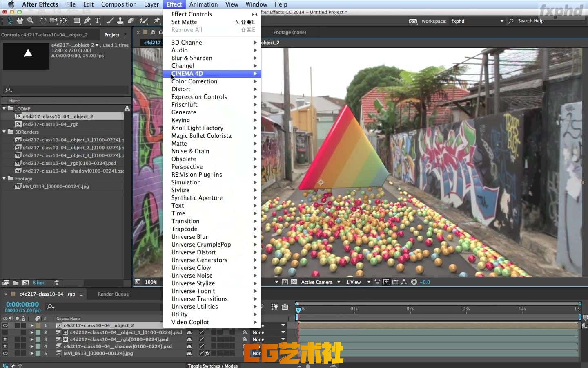588x368 pixels.
Task: Select c4d217-class10-04__rgb comp in Project panel
Action: point(51,124)
